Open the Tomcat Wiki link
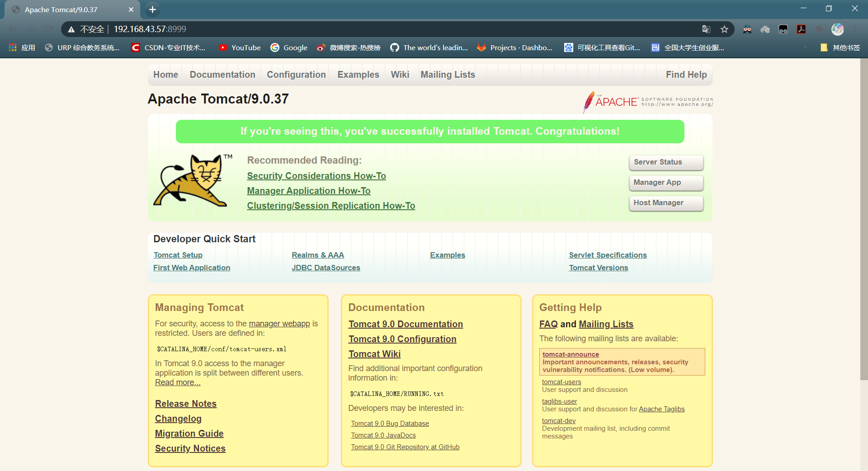 click(374, 354)
